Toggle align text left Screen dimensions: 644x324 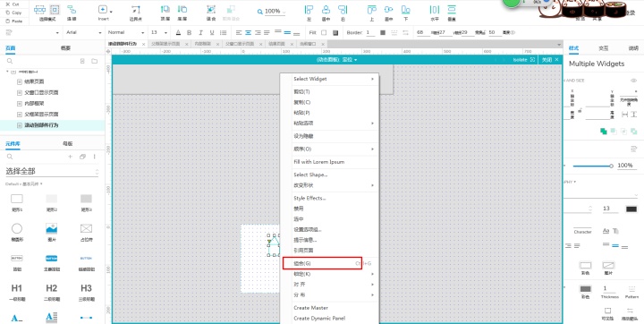pos(239,32)
